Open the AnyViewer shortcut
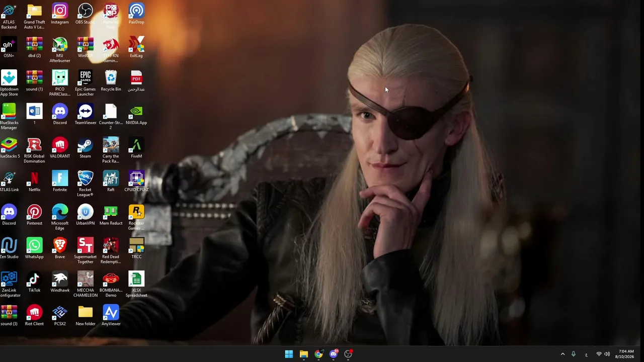 111,316
